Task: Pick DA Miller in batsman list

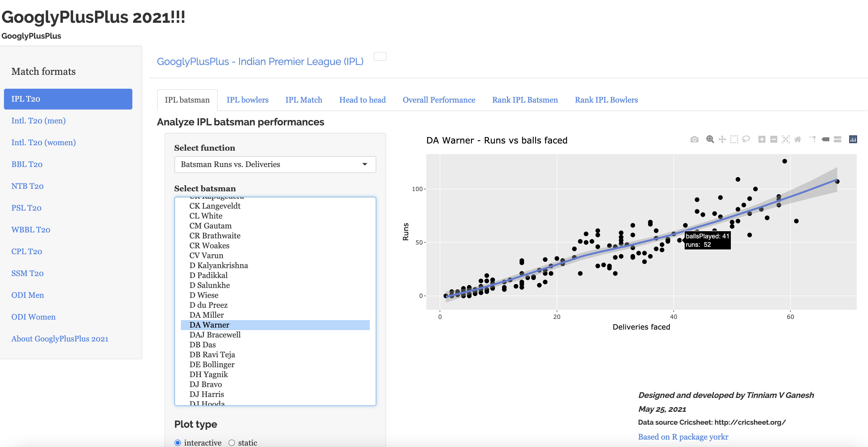Action: point(206,315)
